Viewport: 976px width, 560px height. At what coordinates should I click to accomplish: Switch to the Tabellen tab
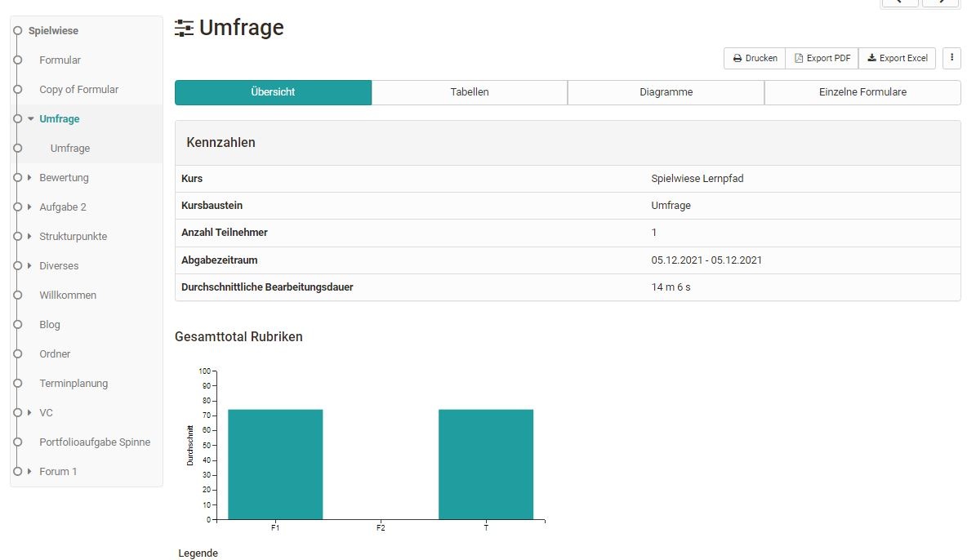(469, 92)
